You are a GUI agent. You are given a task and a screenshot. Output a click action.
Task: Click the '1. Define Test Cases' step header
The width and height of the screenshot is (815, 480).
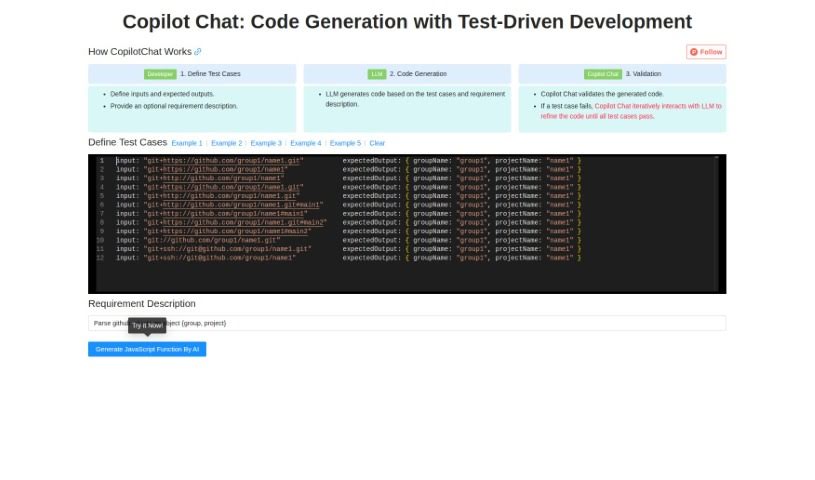tap(192, 74)
